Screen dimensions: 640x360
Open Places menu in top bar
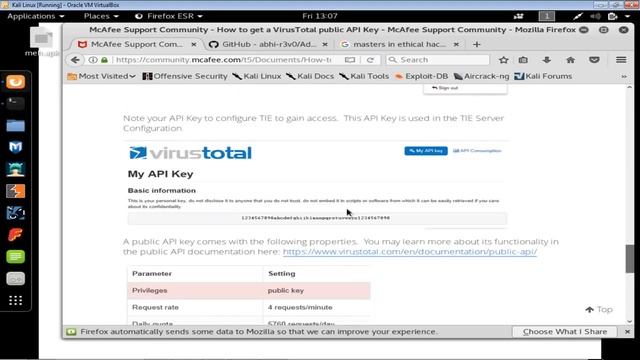(101, 16)
